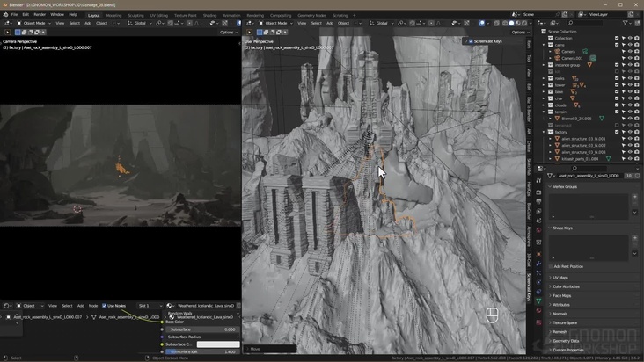Open the World properties tab icon

[x=538, y=230]
